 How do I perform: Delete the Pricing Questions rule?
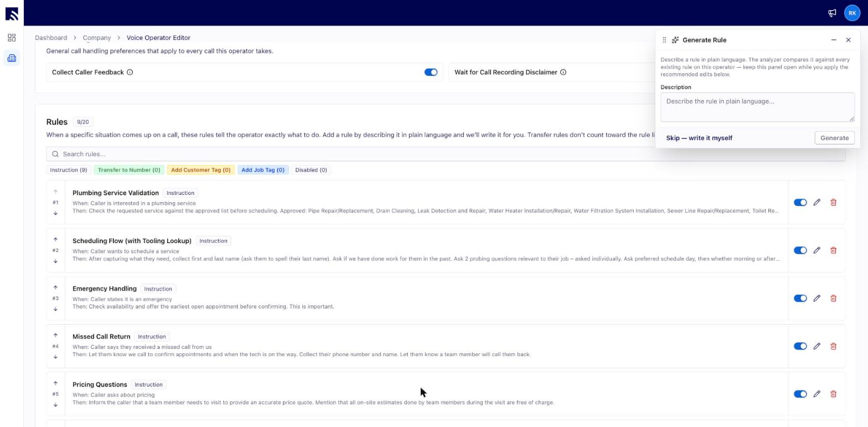pyautogui.click(x=833, y=394)
